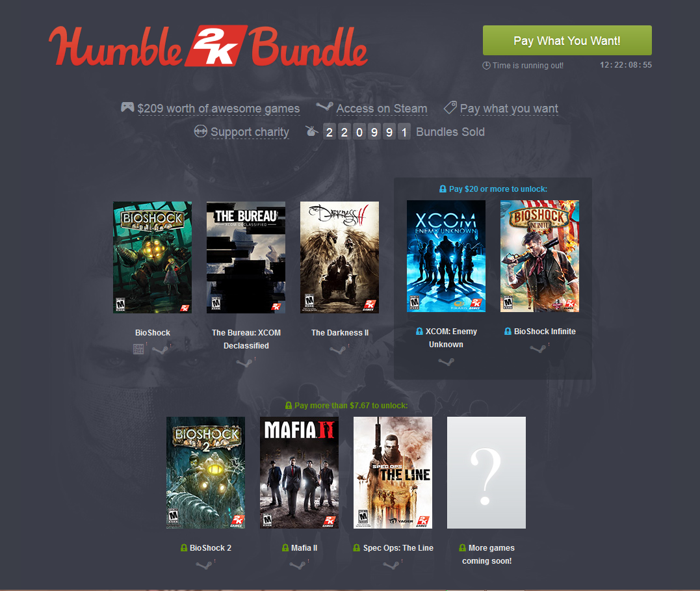The height and width of the screenshot is (591, 700).
Task: Open the 'Pay what you want' link
Action: (x=509, y=109)
